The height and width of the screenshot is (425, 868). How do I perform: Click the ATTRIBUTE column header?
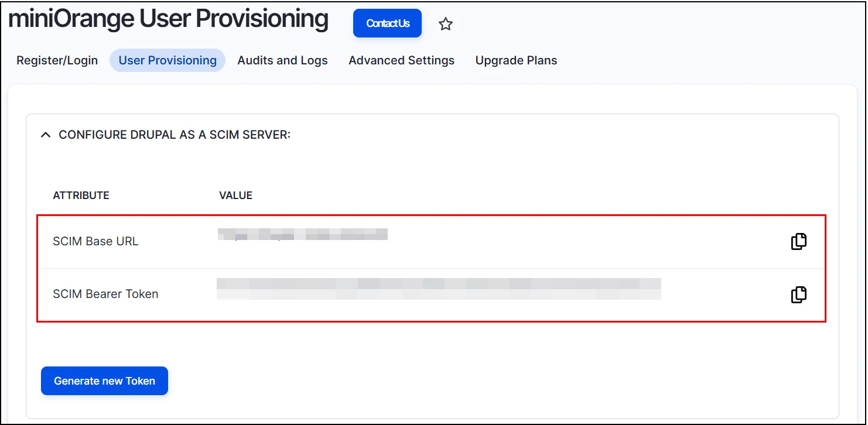tap(81, 196)
